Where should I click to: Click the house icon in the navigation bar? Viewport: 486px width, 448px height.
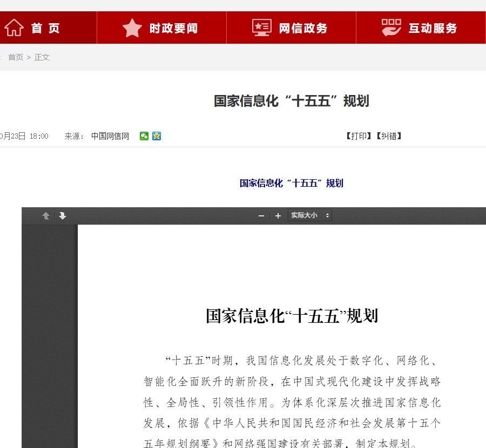coord(13,28)
